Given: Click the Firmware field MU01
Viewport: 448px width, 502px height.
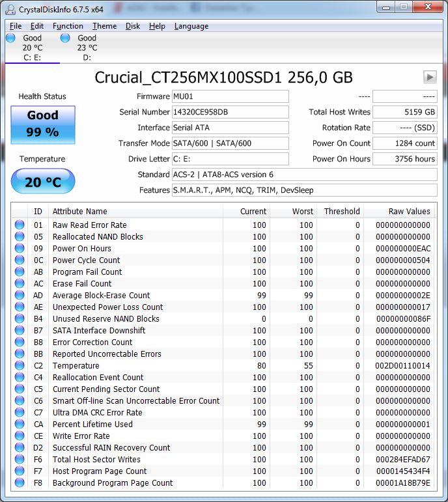Looking at the screenshot, I should pos(231,96).
